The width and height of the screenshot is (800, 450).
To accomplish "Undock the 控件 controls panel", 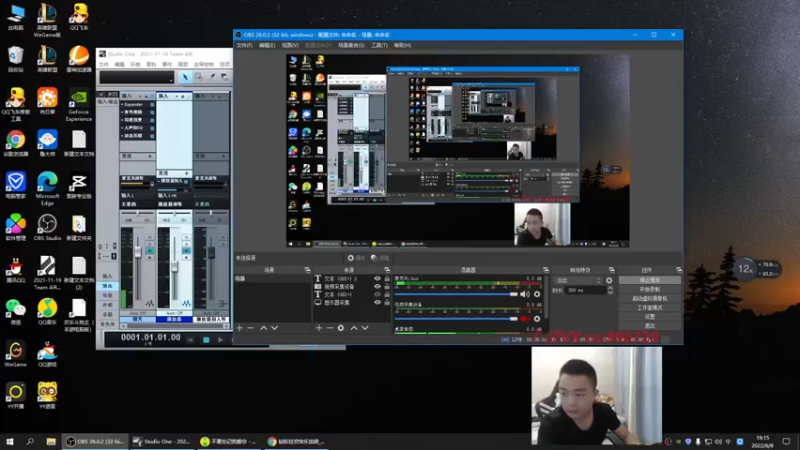I will coord(679,270).
